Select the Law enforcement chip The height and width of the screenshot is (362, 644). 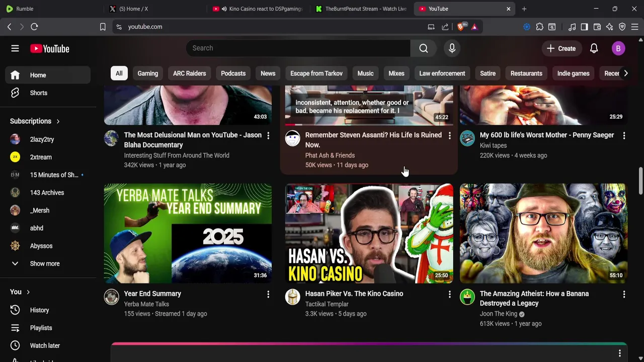coord(442,73)
